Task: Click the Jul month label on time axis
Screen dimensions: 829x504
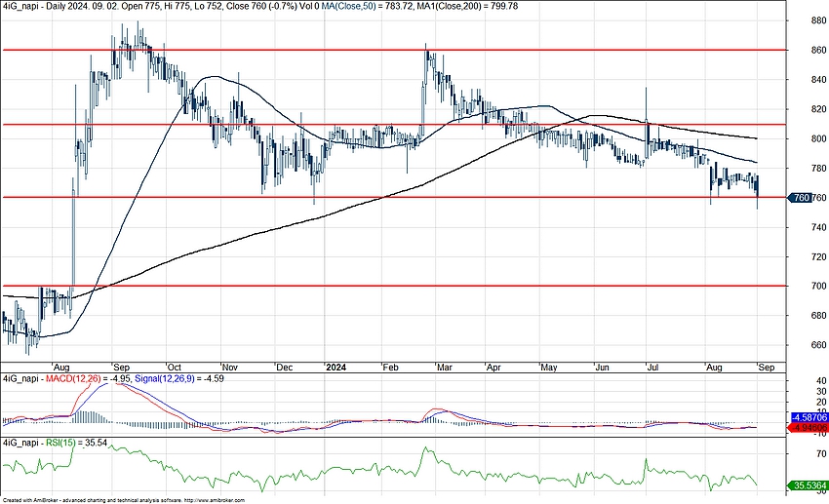Action: (x=652, y=368)
